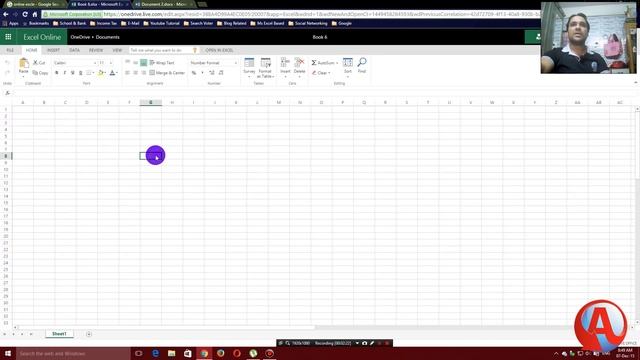Open Microsoft Edge from the taskbar
Image resolution: width=640 pixels, height=360 pixels.
156,353
